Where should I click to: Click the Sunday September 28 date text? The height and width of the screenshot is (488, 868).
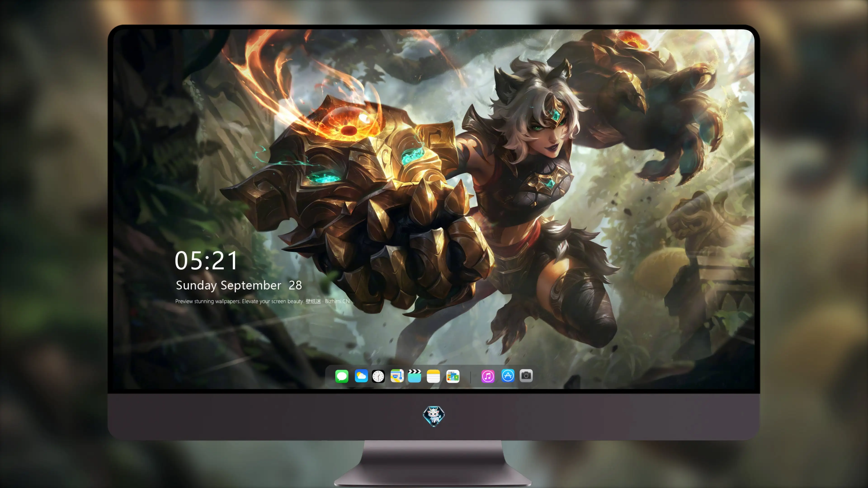pos(239,285)
